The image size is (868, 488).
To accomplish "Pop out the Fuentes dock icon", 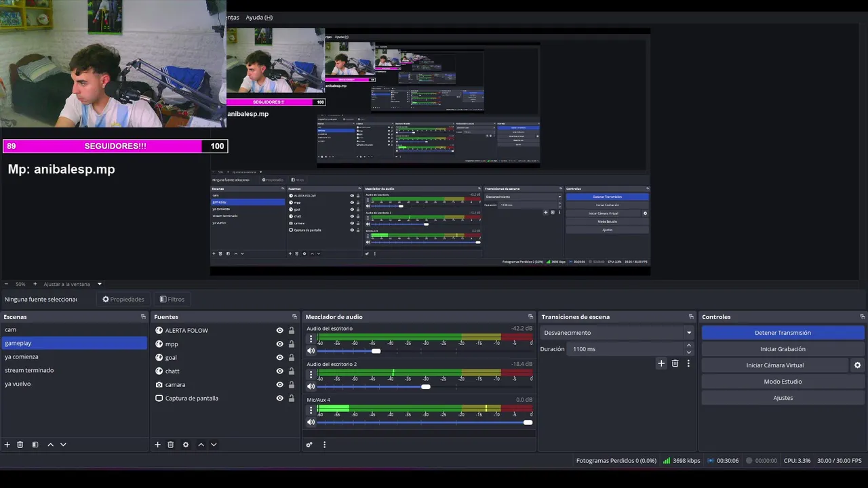I will (x=294, y=317).
